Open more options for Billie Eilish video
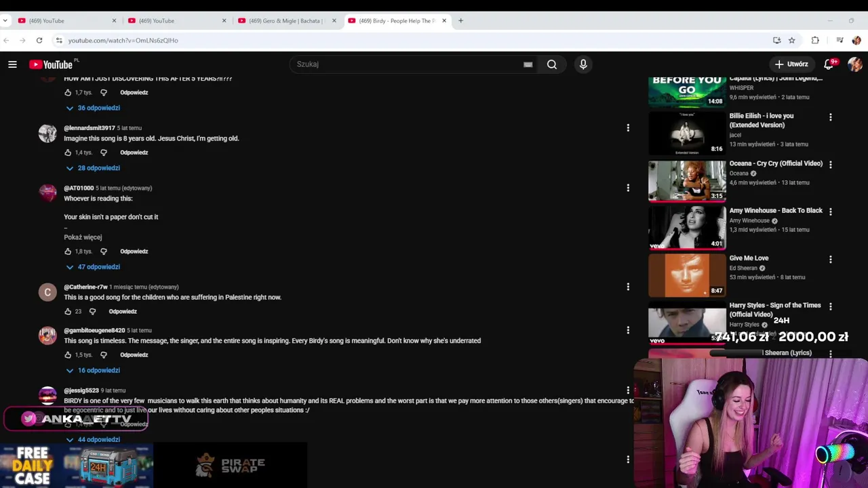868x488 pixels. [x=830, y=117]
